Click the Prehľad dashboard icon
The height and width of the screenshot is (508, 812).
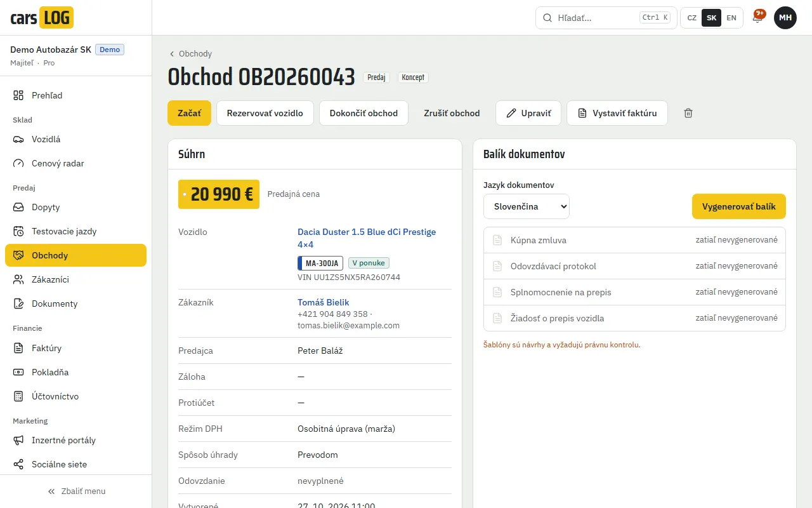coord(18,95)
